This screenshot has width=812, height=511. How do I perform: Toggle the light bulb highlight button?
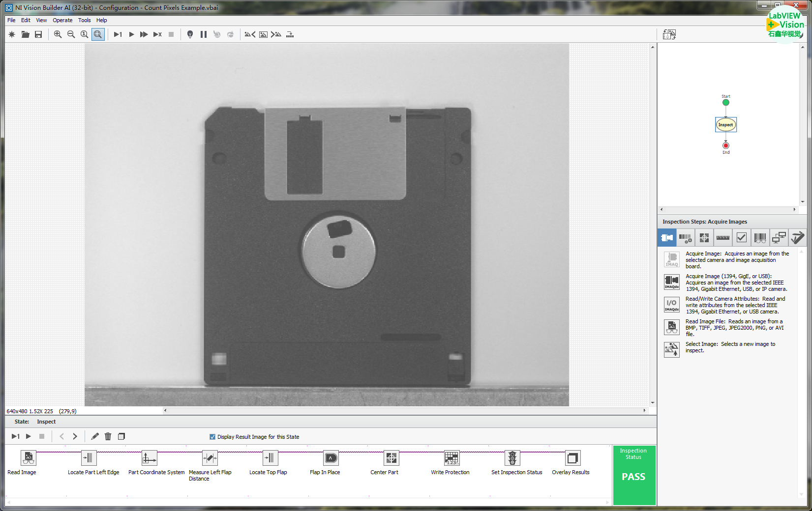pos(190,34)
